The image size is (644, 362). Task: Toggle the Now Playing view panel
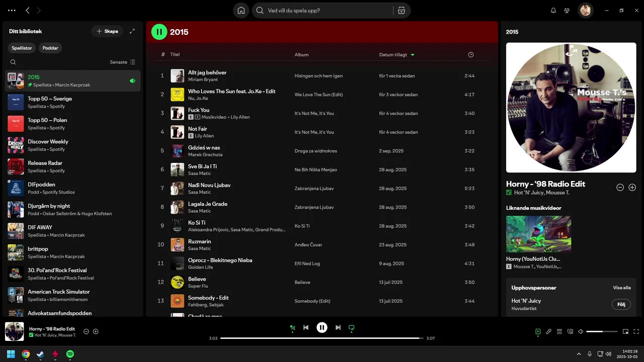(538, 331)
